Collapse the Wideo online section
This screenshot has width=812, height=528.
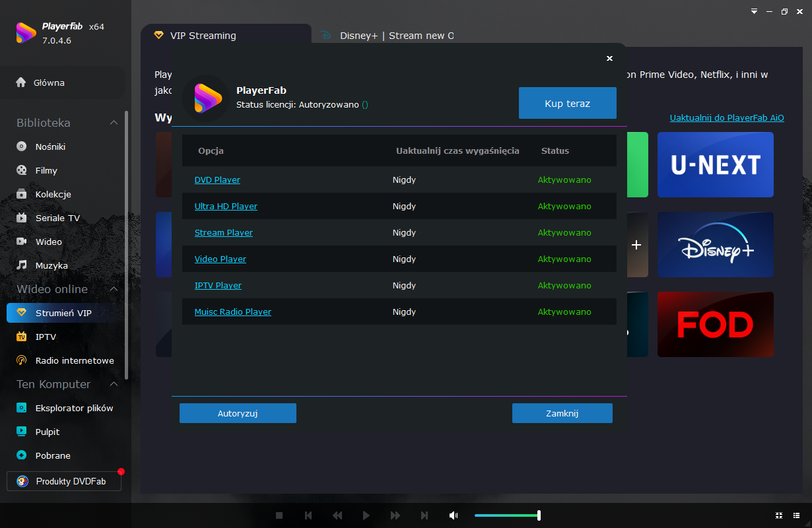tap(114, 289)
